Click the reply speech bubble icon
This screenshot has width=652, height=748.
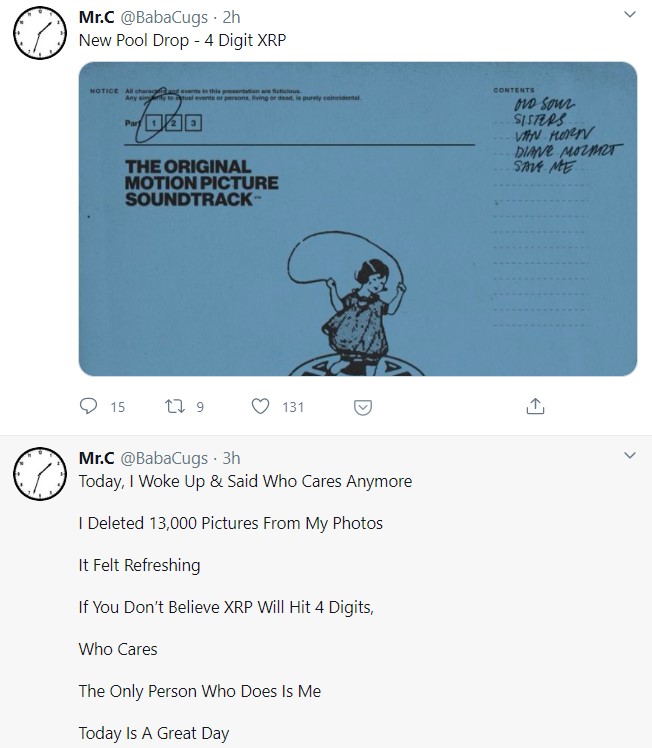click(89, 406)
